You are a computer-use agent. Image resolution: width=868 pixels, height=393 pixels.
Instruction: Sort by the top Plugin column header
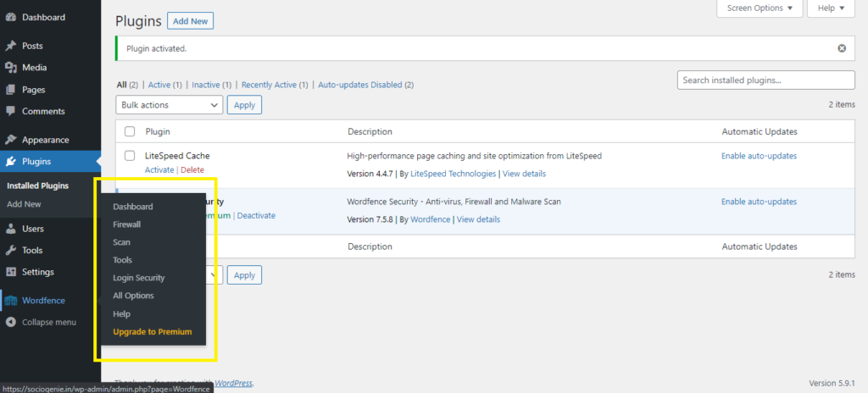pyautogui.click(x=158, y=132)
